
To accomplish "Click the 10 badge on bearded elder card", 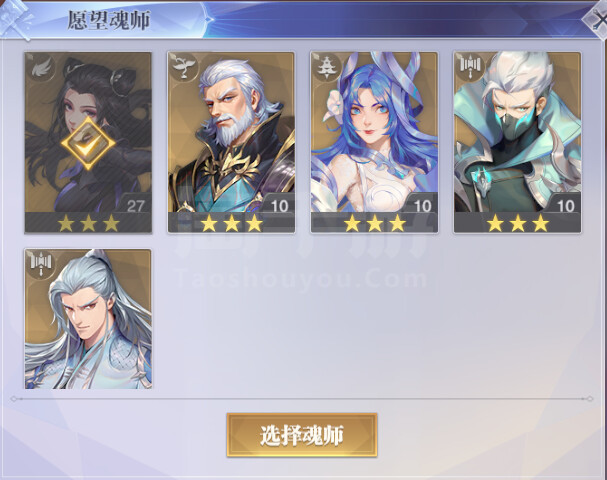I will coord(279,206).
